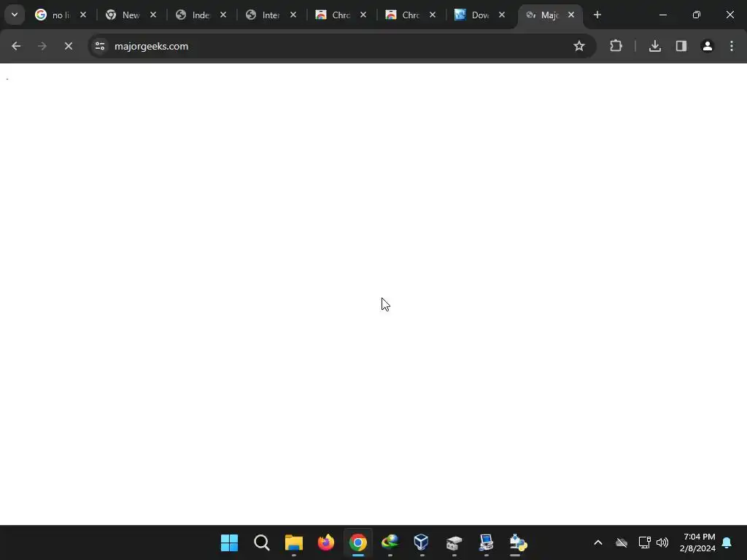Screen dimensions: 747x560
Task: Click the OneDrive cloud tray icon
Action: [622, 542]
